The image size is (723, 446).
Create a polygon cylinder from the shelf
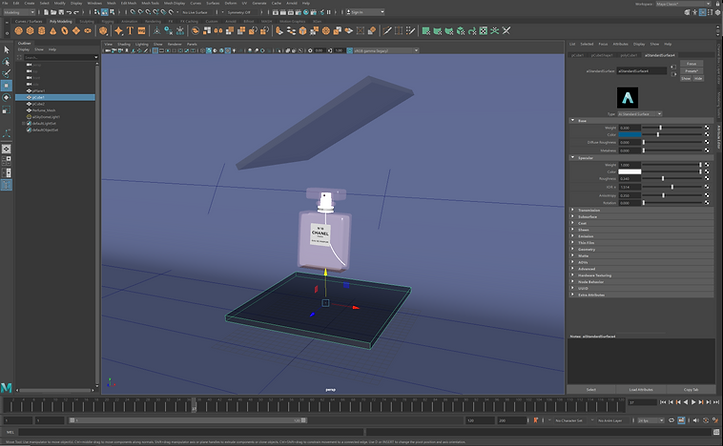(x=41, y=31)
